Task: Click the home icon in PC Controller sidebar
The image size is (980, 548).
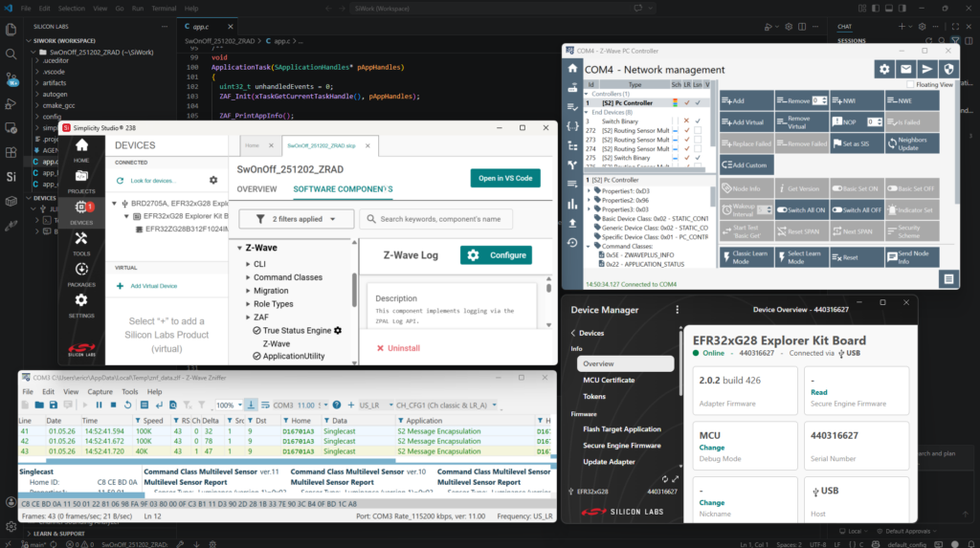Action: (572, 69)
